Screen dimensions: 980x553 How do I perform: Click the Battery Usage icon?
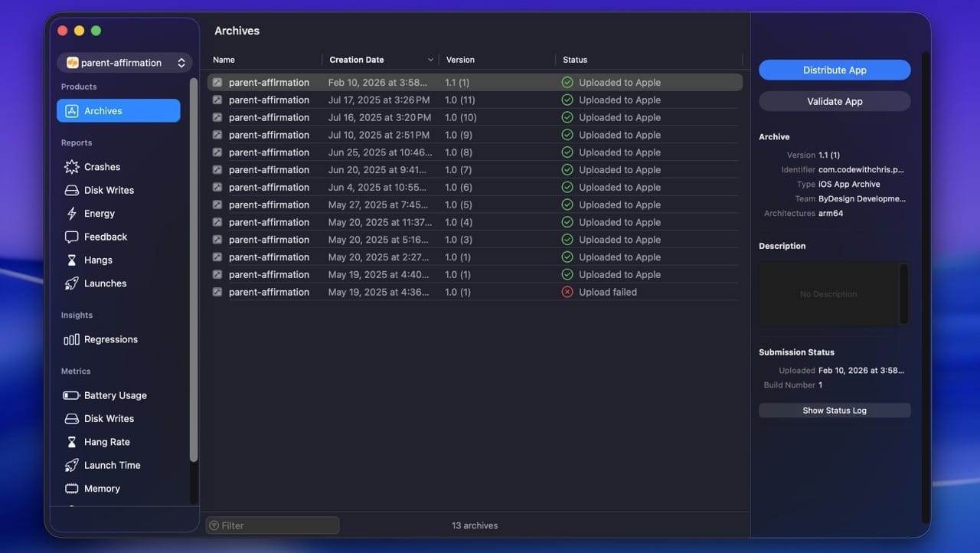click(71, 395)
